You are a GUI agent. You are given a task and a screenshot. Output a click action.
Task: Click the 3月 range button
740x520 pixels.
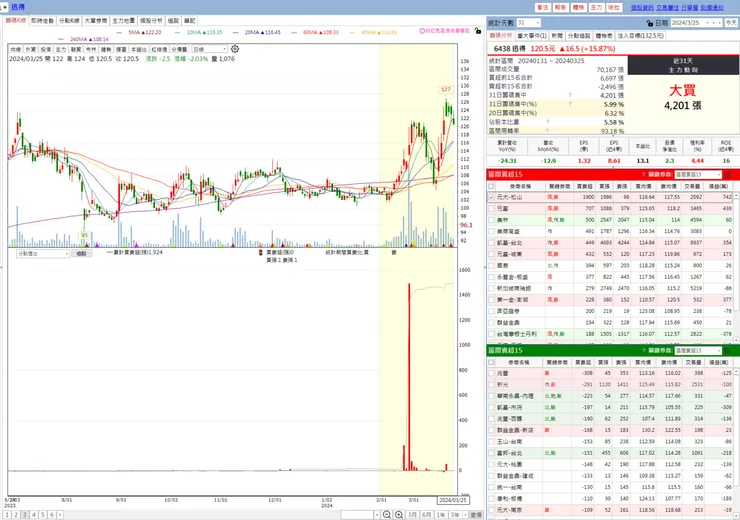pos(412,515)
